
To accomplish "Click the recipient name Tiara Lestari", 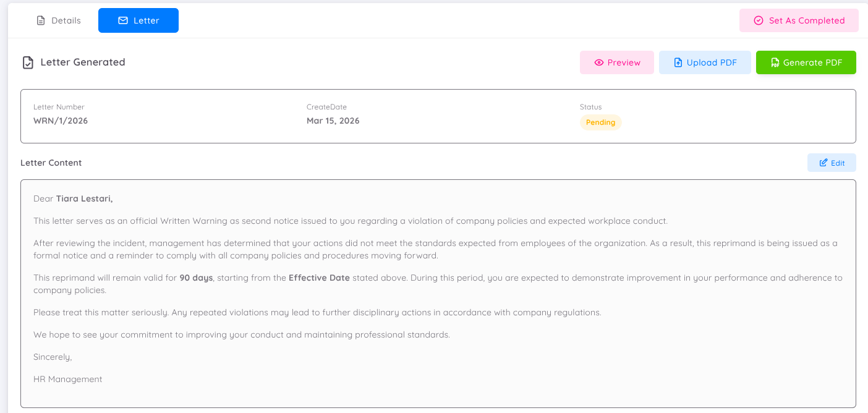I will [84, 198].
